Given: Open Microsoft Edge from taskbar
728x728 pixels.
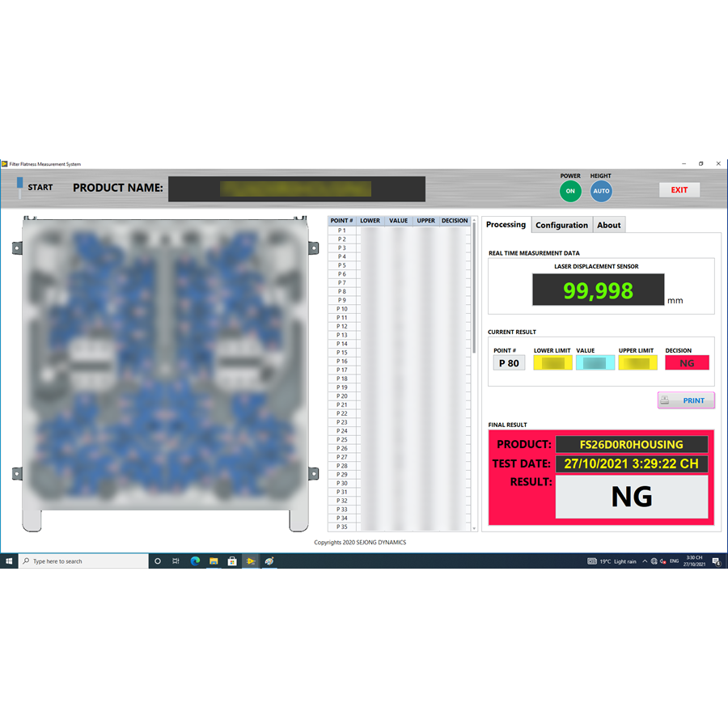Looking at the screenshot, I should click(195, 561).
